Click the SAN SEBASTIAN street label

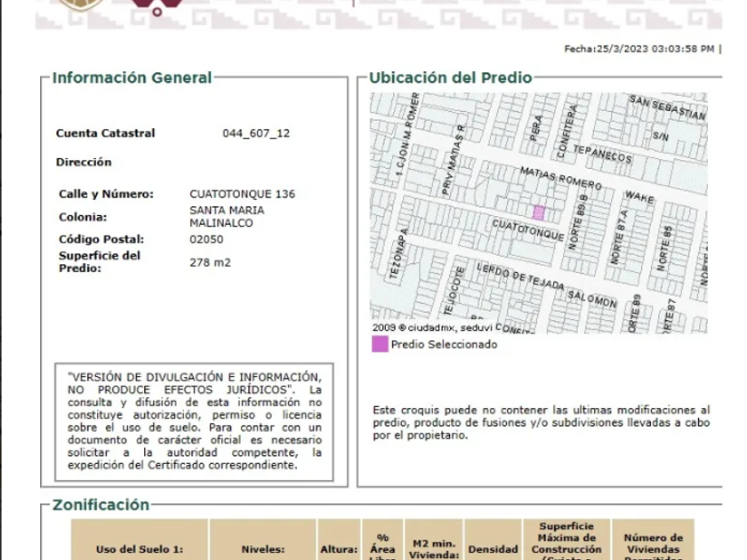[667, 108]
